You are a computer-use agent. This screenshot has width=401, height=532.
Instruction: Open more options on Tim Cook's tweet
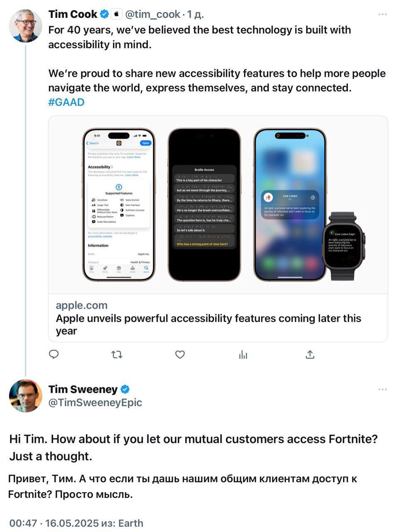382,15
